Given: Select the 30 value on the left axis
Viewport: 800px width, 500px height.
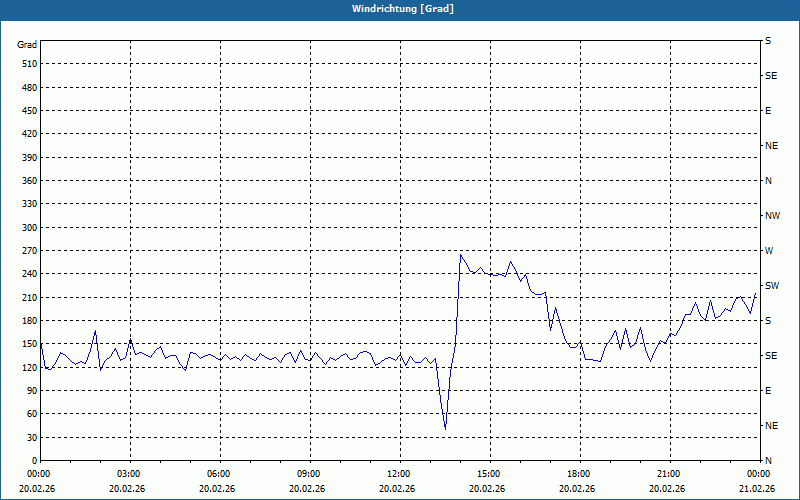Looking at the screenshot, I should (32, 438).
